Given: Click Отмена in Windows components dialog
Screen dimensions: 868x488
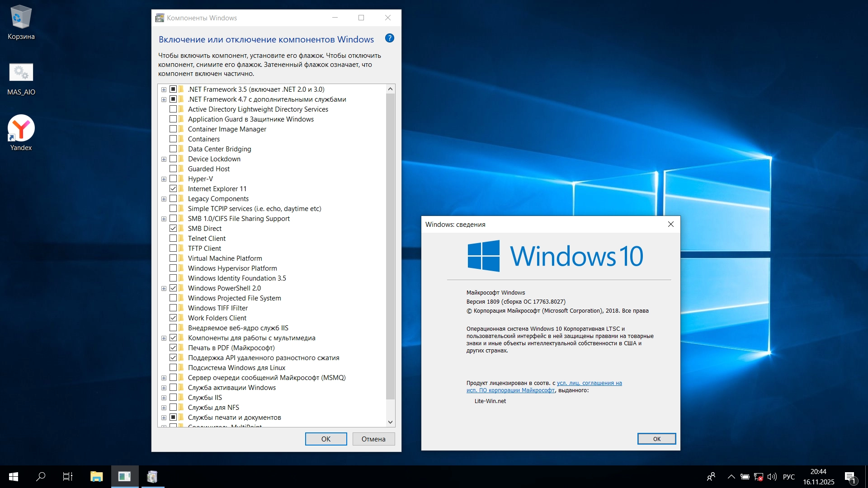Looking at the screenshot, I should [373, 439].
